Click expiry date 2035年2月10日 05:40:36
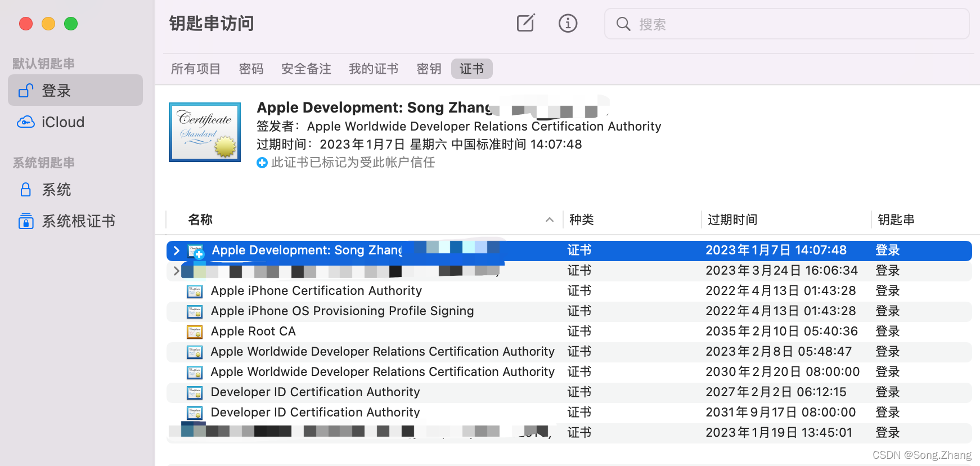The width and height of the screenshot is (980, 466). 782,331
